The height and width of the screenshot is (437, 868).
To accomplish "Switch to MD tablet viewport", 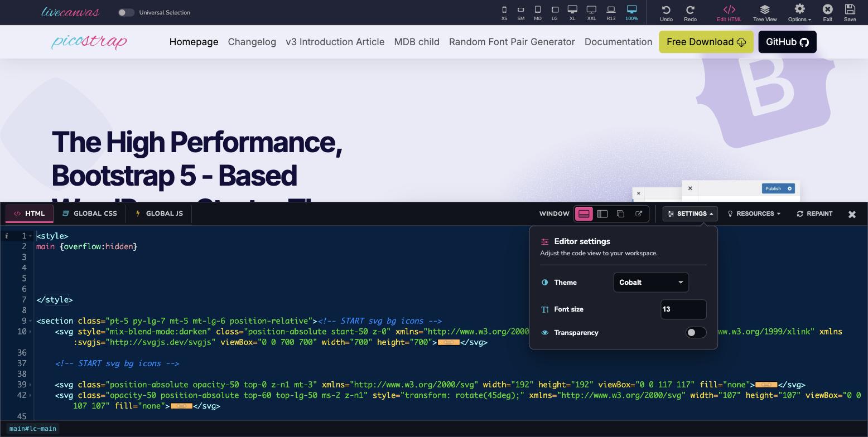I will (x=538, y=12).
